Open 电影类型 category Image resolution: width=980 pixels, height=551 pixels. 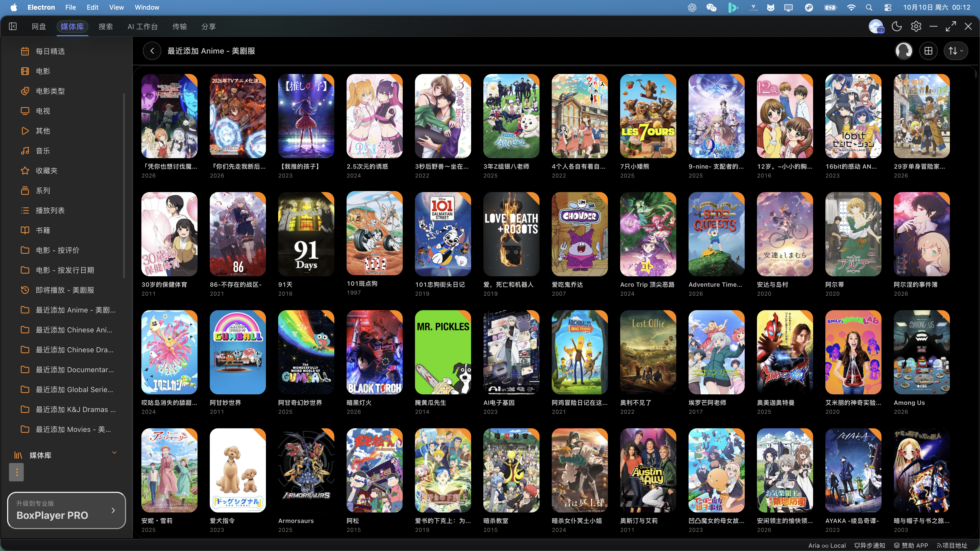coord(50,91)
